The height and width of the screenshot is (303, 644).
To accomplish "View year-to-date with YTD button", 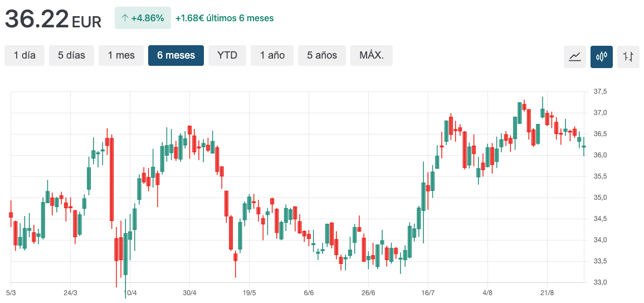I will tap(227, 55).
